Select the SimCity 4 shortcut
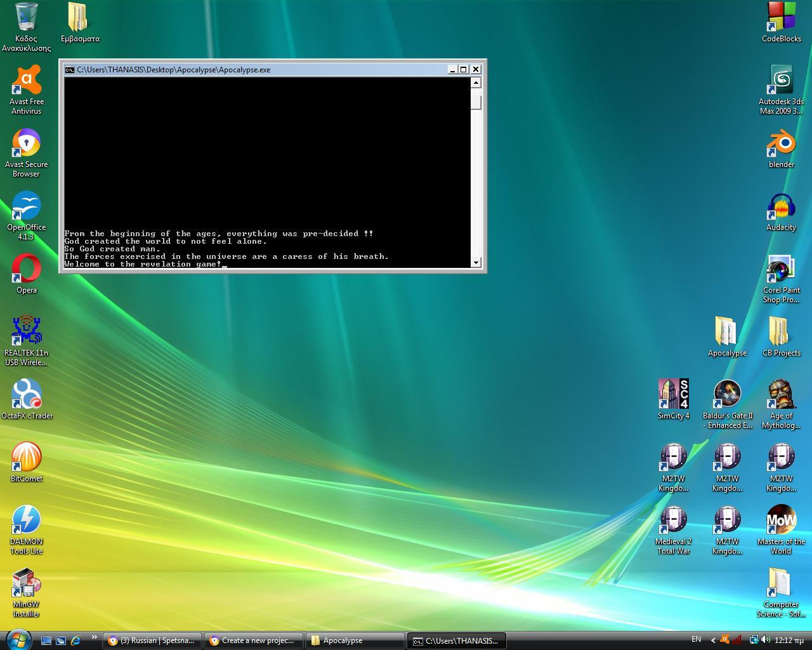This screenshot has width=812, height=650. coord(673,399)
